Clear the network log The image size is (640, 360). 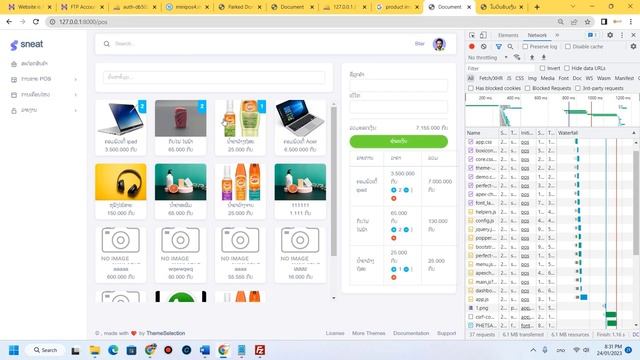click(484, 47)
